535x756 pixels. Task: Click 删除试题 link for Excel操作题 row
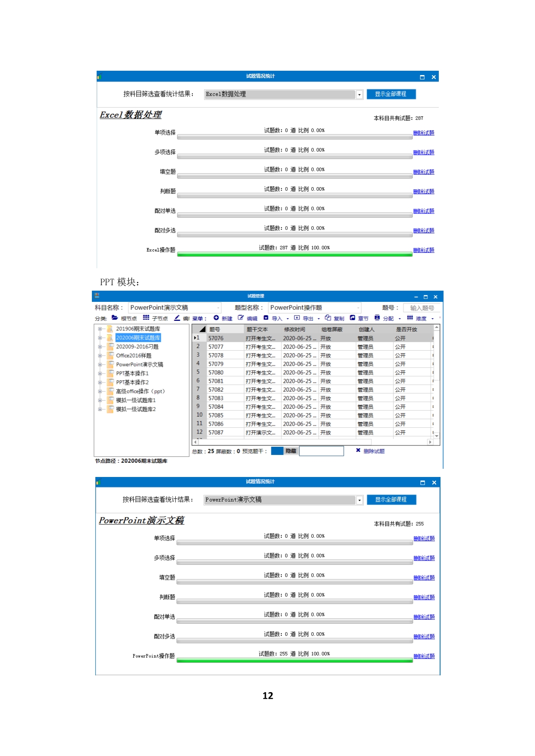coord(424,250)
